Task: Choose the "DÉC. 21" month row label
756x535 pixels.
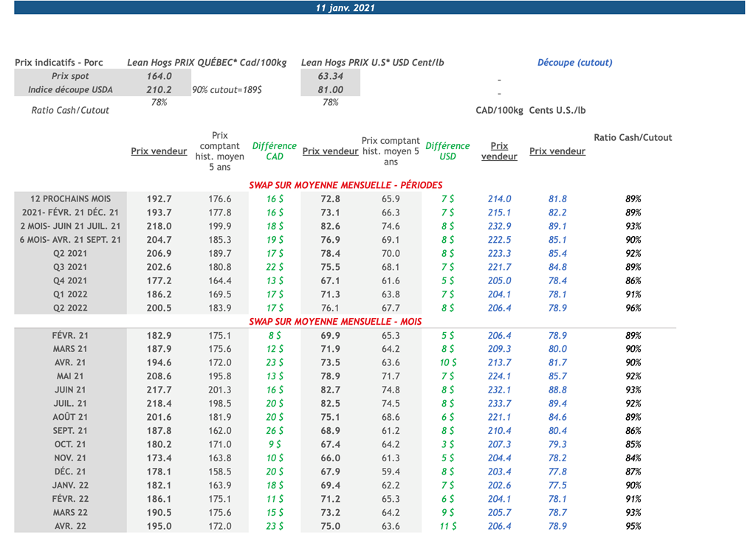Action: pos(70,472)
